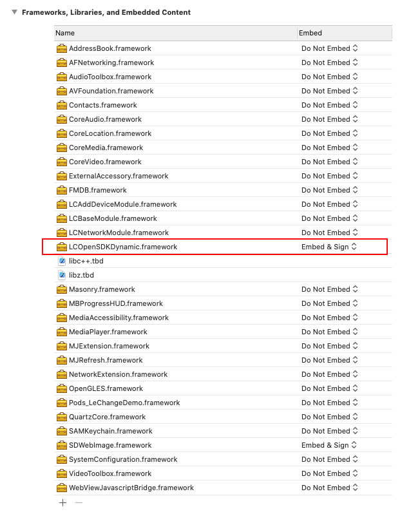Click the AddressBook.framework toolbox icon
This screenshot has height=514, width=420.
point(62,48)
